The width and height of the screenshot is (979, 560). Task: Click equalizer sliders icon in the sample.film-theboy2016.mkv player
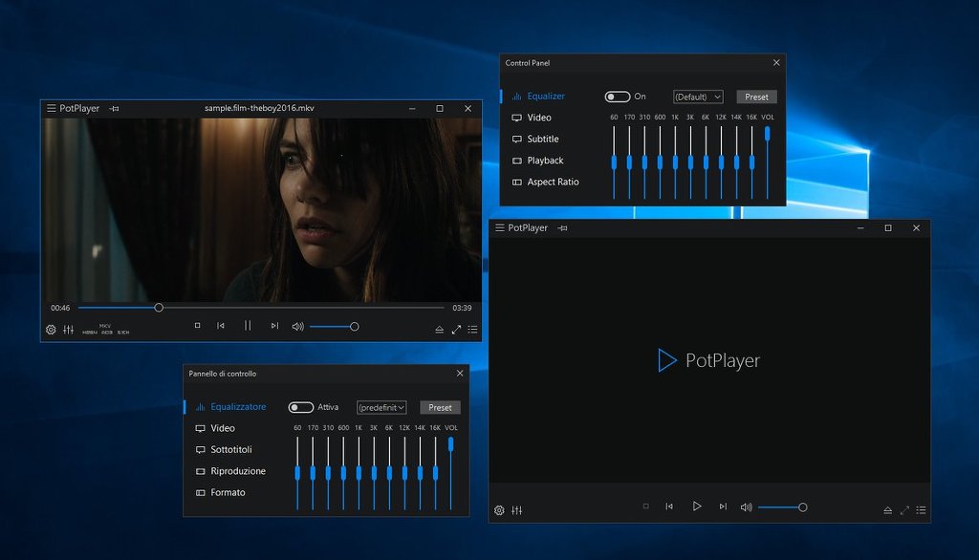tap(69, 330)
